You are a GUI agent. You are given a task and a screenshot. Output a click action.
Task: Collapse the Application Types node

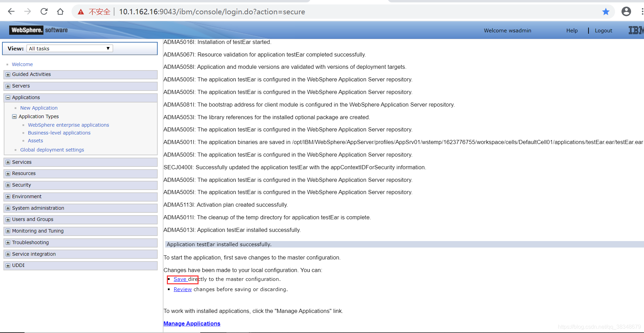coord(14,116)
